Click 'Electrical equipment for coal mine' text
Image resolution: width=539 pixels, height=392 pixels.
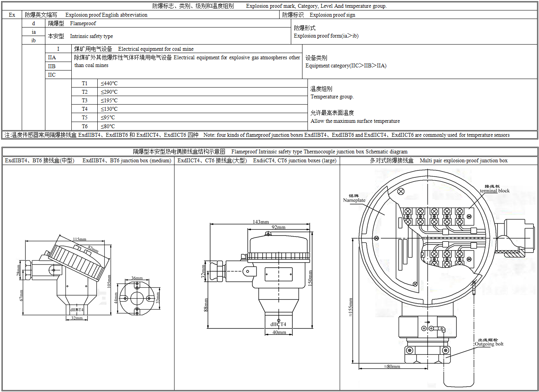click(156, 49)
